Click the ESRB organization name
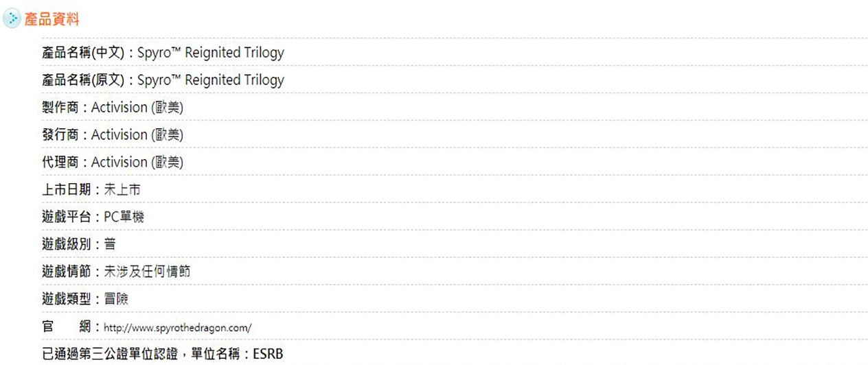 click(267, 355)
